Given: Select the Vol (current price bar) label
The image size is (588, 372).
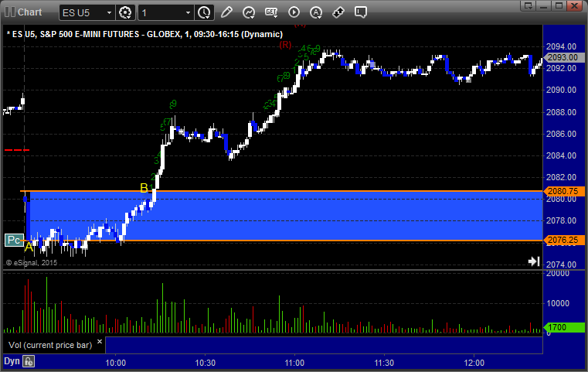Looking at the screenshot, I should tap(50, 345).
